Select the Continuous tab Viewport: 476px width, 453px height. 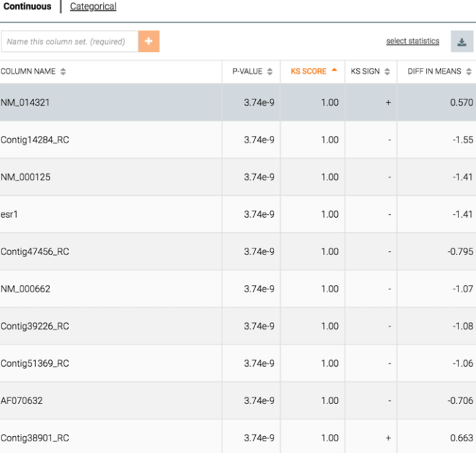[27, 7]
